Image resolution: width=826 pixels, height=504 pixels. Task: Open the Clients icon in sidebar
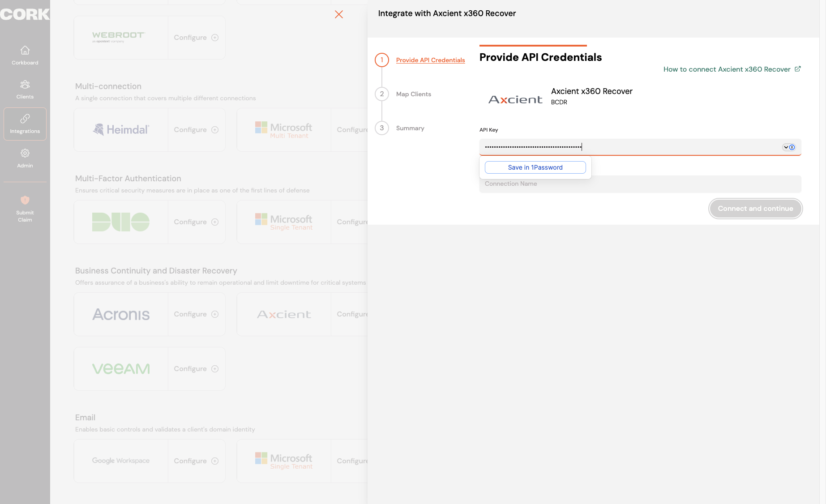25,84
